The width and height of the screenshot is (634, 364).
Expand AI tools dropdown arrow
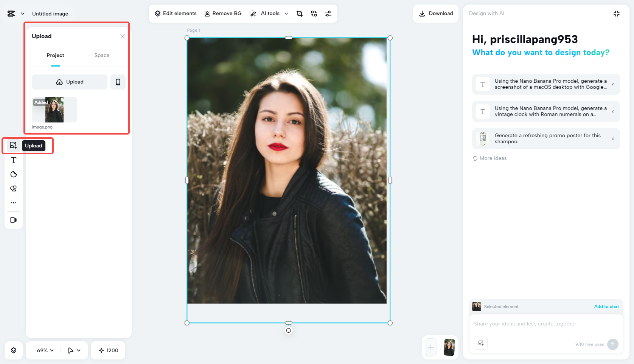[286, 14]
